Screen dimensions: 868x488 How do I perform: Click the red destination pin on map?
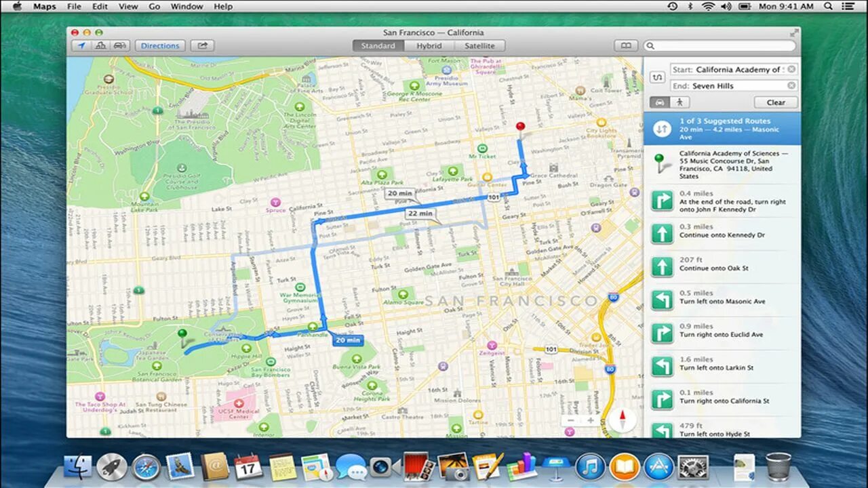point(520,128)
